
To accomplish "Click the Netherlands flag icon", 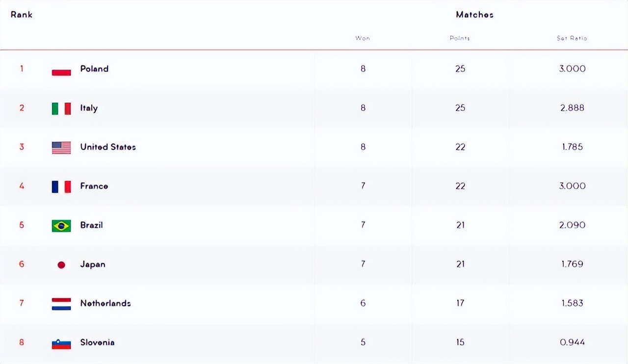I will [x=61, y=304].
